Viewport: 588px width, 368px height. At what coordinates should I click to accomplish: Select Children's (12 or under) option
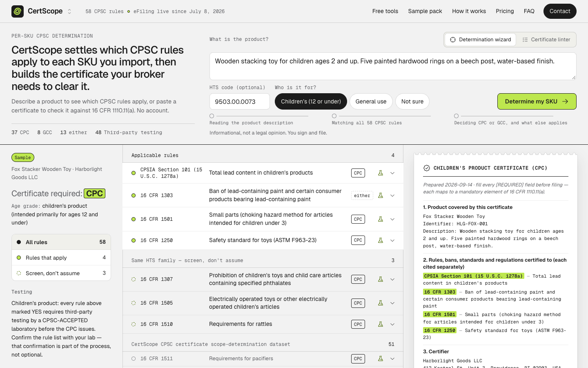pyautogui.click(x=311, y=101)
